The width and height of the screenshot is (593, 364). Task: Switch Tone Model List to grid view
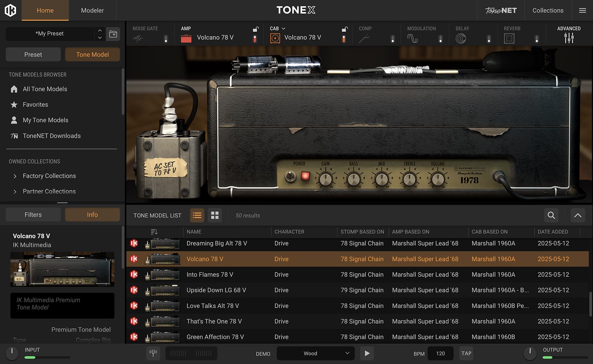pos(215,215)
